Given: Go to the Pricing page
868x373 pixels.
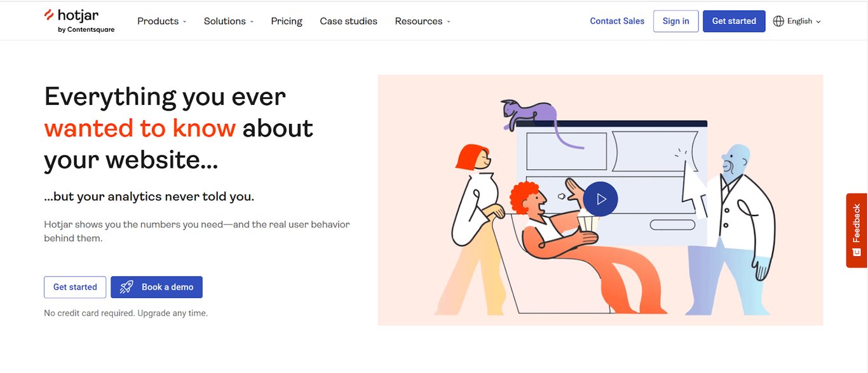Looking at the screenshot, I should (286, 20).
